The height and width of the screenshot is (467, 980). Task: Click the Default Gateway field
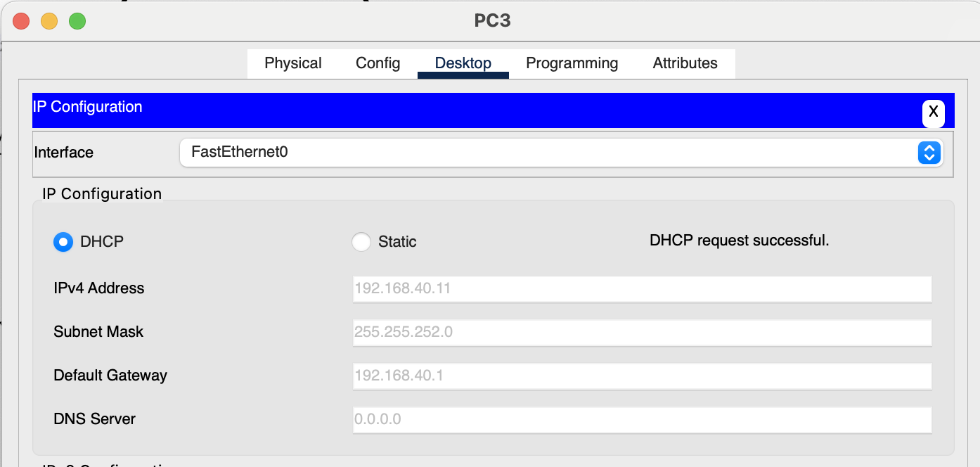(x=643, y=376)
